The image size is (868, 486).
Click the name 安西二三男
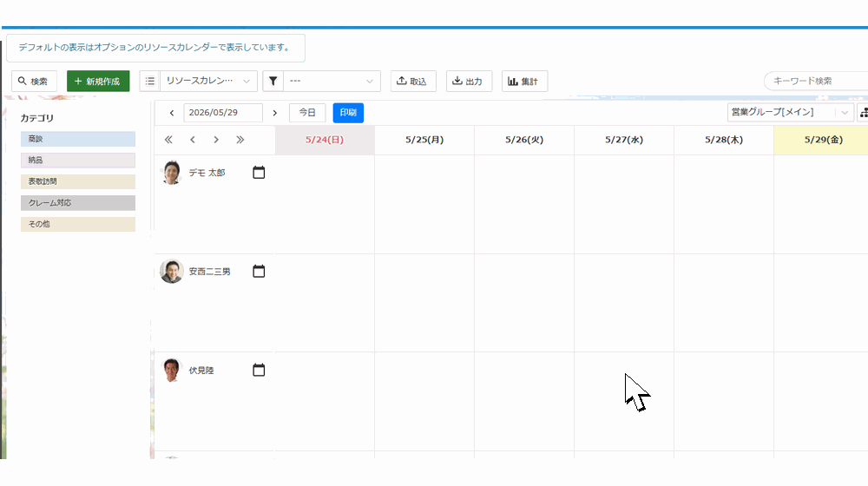click(210, 272)
